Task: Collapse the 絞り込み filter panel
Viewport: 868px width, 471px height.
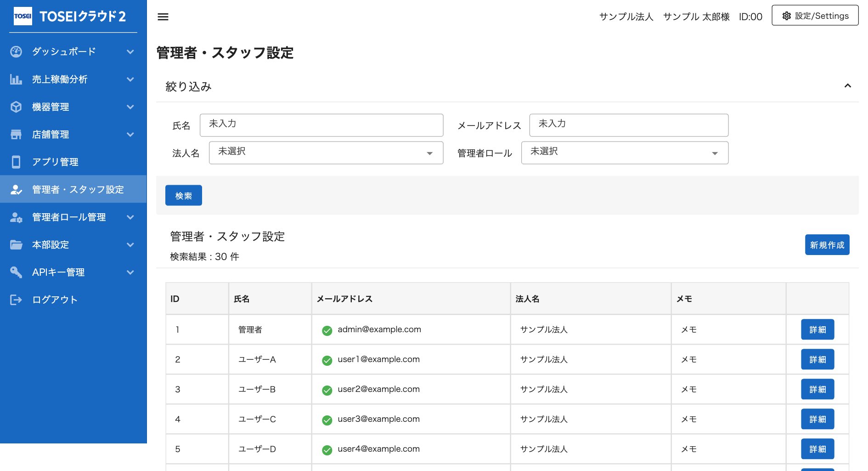Action: pos(848,86)
